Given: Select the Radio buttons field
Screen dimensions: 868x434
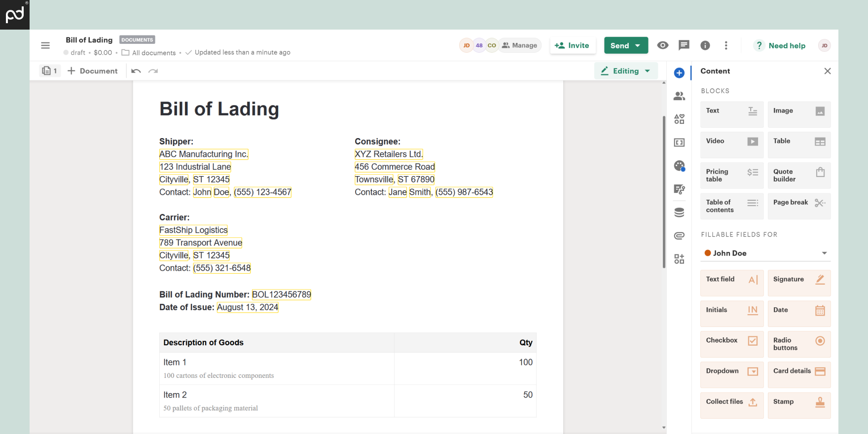Looking at the screenshot, I should pyautogui.click(x=799, y=344).
